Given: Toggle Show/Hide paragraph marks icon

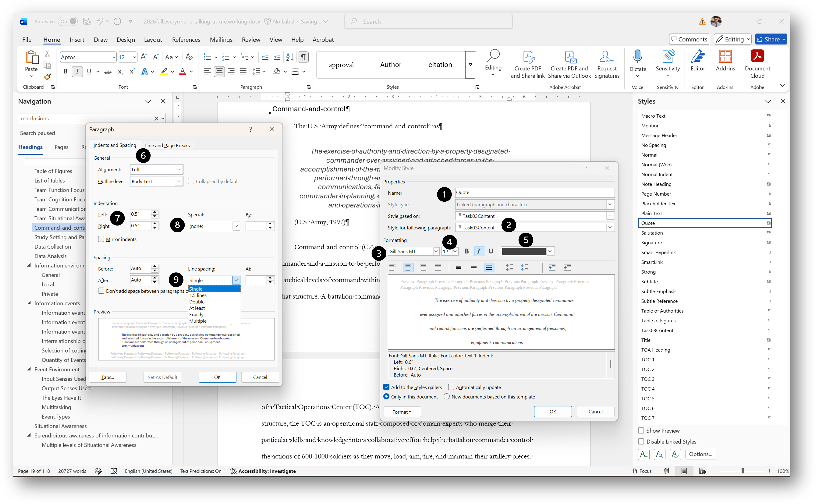Looking at the screenshot, I should pos(303,57).
